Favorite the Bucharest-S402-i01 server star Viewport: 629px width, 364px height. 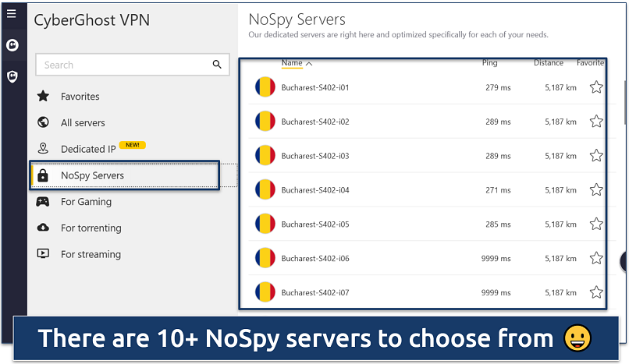[596, 87]
